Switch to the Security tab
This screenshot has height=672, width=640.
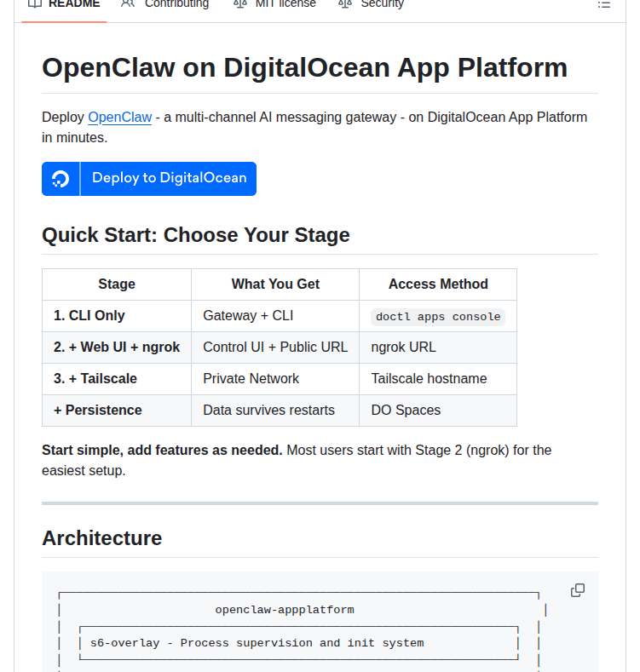pyautogui.click(x=371, y=5)
